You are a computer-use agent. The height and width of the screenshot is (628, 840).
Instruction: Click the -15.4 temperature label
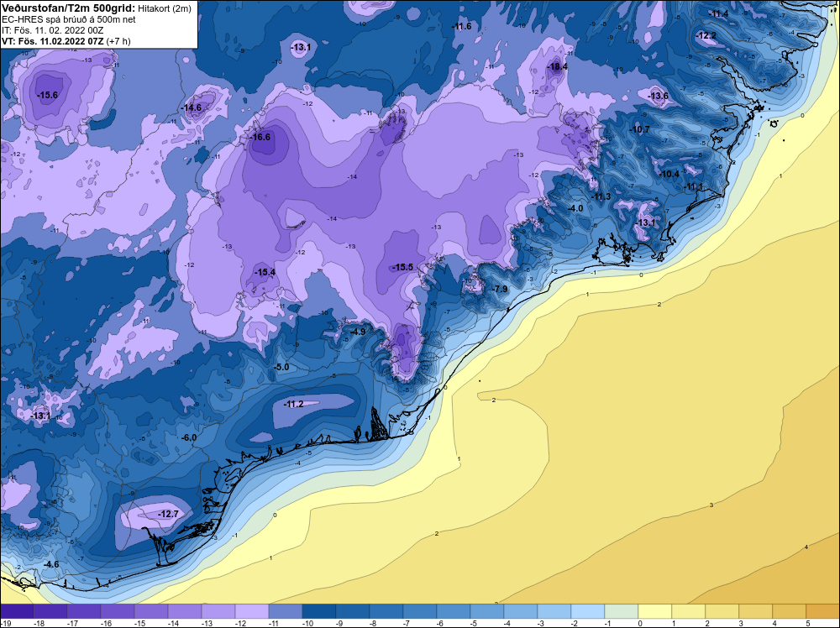click(264, 273)
